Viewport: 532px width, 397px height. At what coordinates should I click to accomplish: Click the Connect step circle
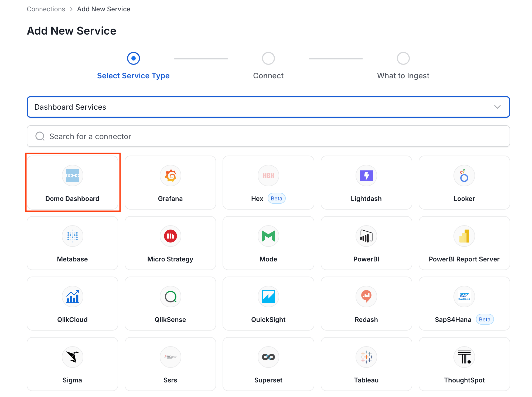click(x=268, y=58)
